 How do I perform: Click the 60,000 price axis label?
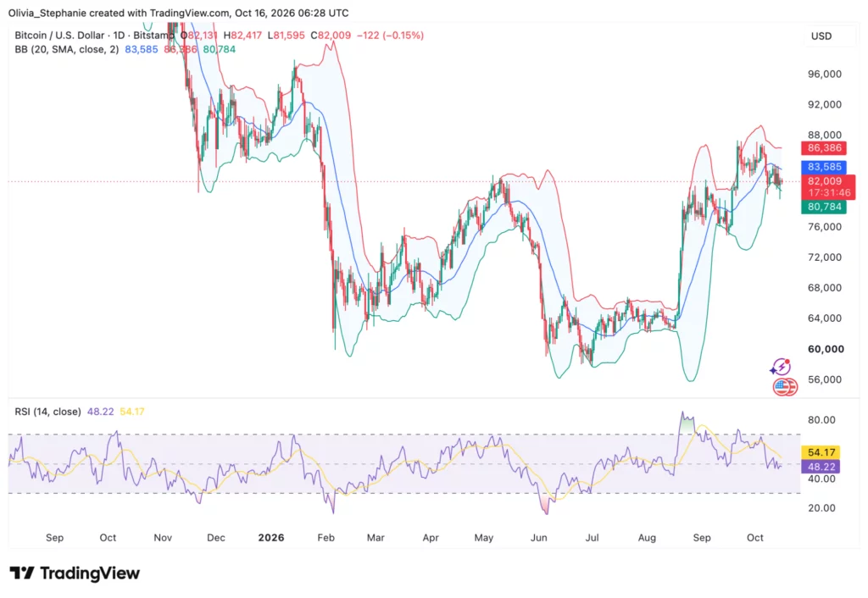click(826, 349)
